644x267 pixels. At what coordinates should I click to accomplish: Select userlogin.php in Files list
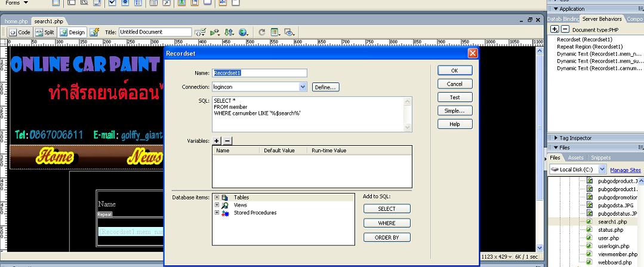click(x=614, y=246)
